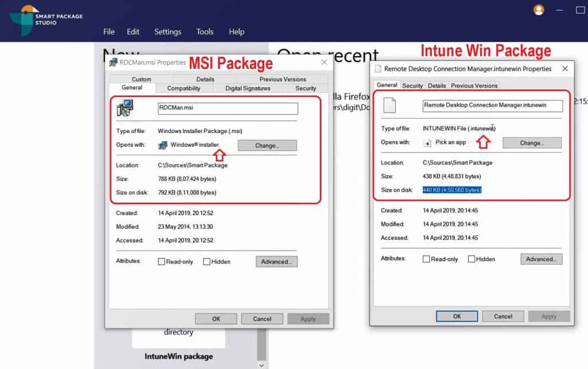Click Cancel in intunewin Properties
Viewport: 588px width, 369px height.
point(503,316)
